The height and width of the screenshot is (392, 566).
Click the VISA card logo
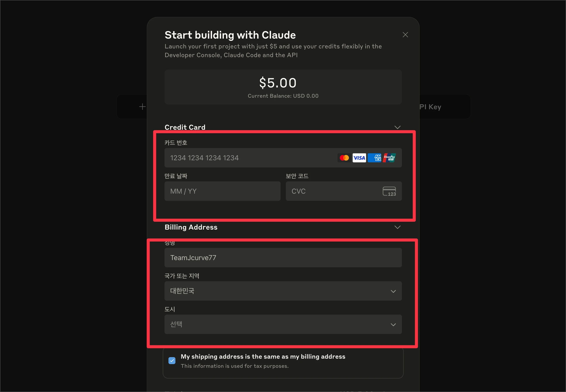(x=359, y=158)
